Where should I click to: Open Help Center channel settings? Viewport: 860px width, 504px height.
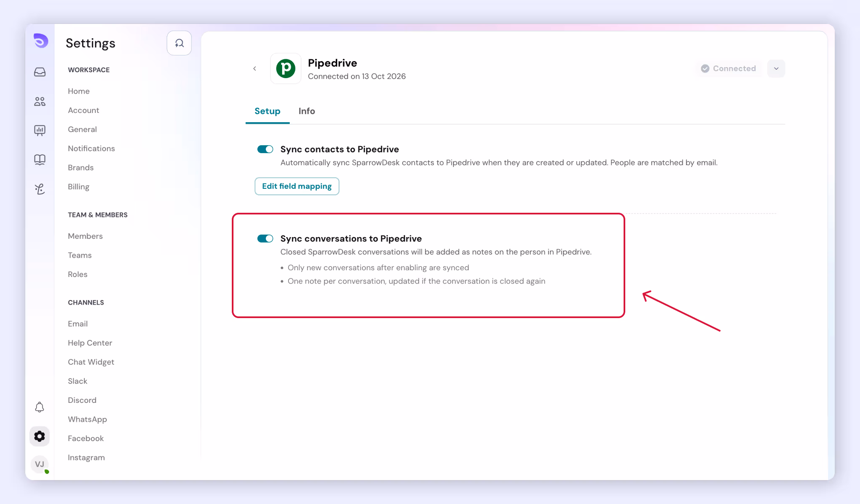(x=90, y=343)
